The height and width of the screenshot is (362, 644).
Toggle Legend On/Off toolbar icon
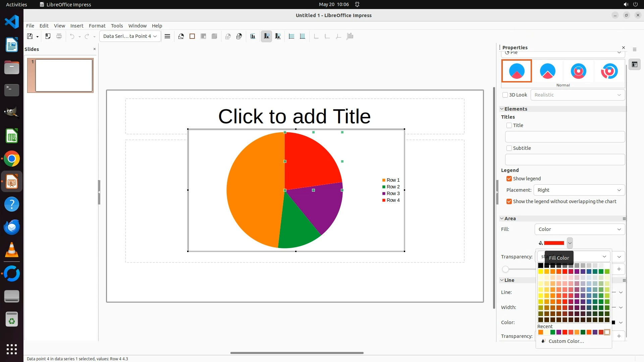(x=267, y=36)
